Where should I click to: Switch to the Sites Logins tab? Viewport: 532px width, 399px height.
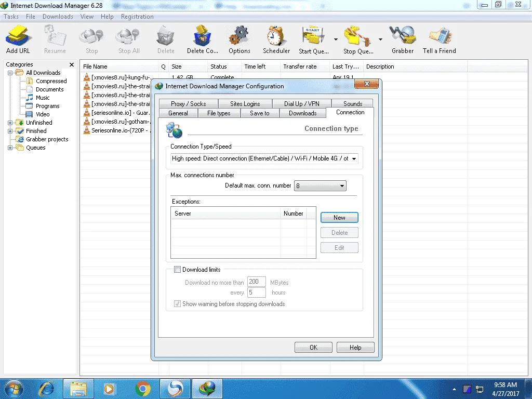[x=245, y=104]
